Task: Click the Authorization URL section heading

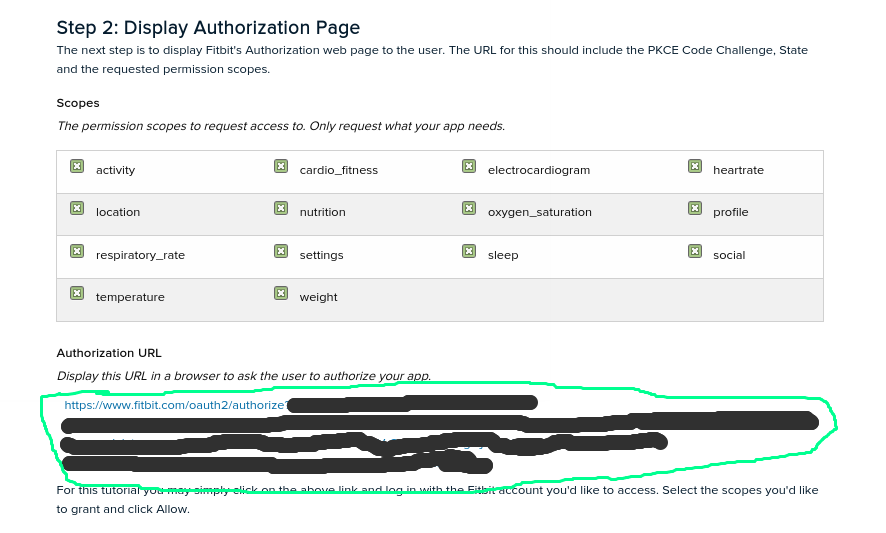Action: 109,353
